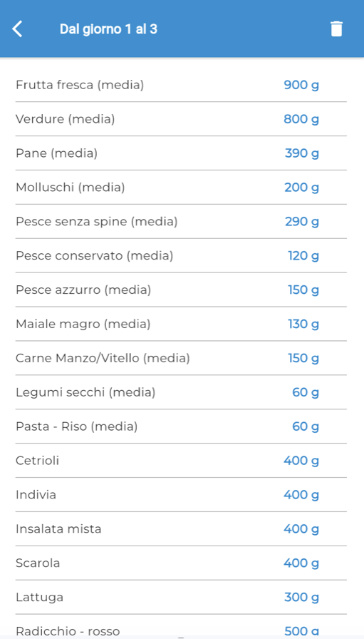Image resolution: width=364 pixels, height=639 pixels.
Task: Open the 900 g quantity for Frutta fresca
Action: (301, 85)
